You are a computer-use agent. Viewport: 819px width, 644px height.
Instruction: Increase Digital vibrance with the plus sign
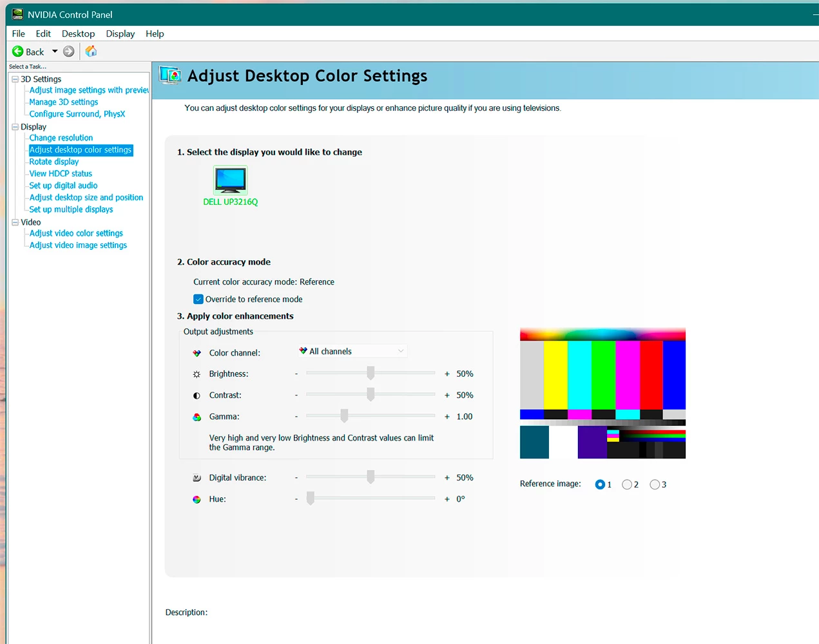pos(447,478)
